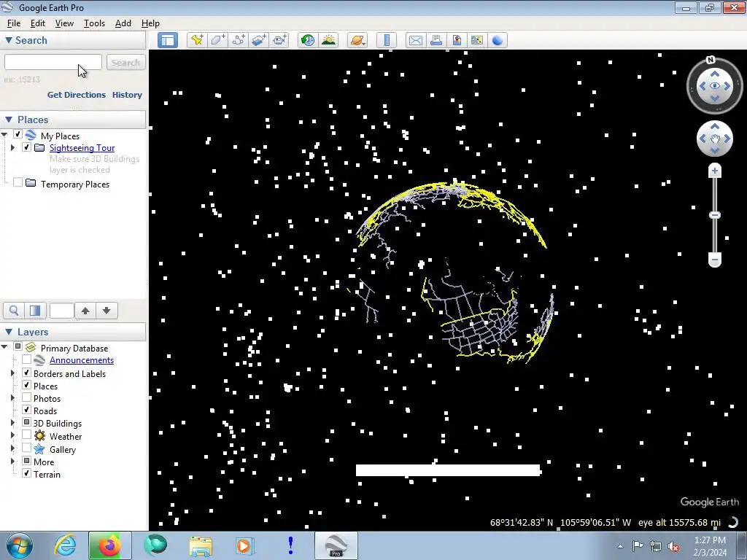Open the File menu
The image size is (747, 560).
(13, 23)
